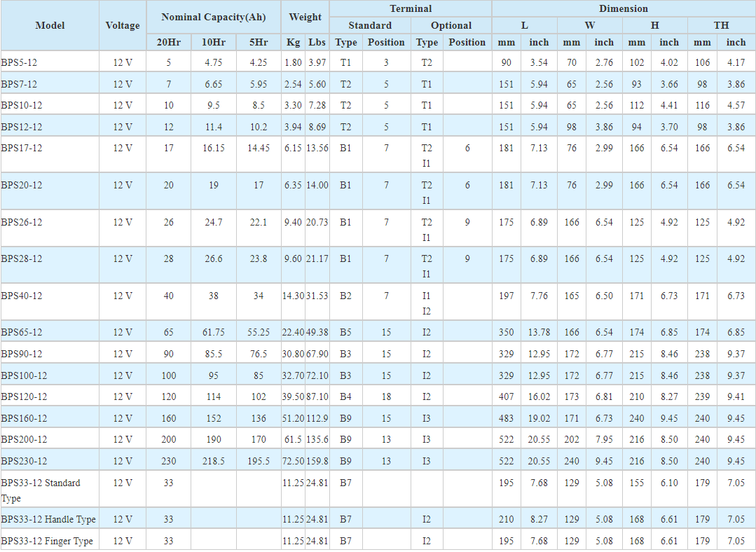756x552 pixels.
Task: Click the Standard terminal sub-header
Action: [x=370, y=25]
